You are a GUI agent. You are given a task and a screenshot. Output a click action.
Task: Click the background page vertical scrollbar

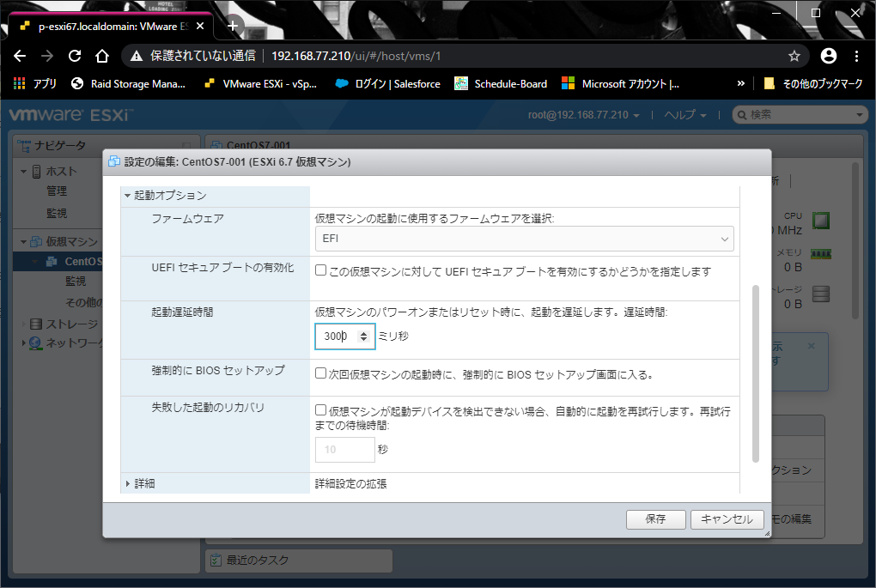pyautogui.click(x=855, y=240)
